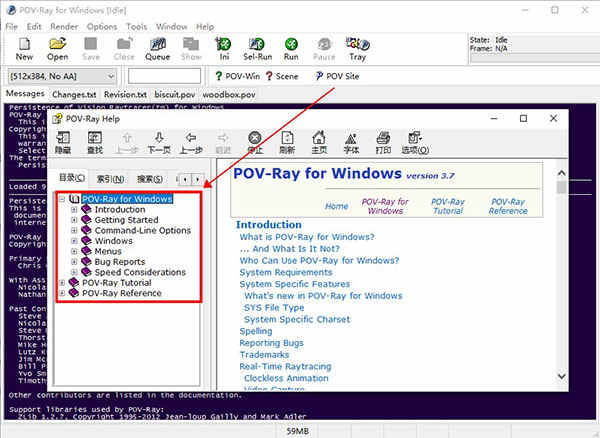
Task: Open the Render menu
Action: click(64, 26)
